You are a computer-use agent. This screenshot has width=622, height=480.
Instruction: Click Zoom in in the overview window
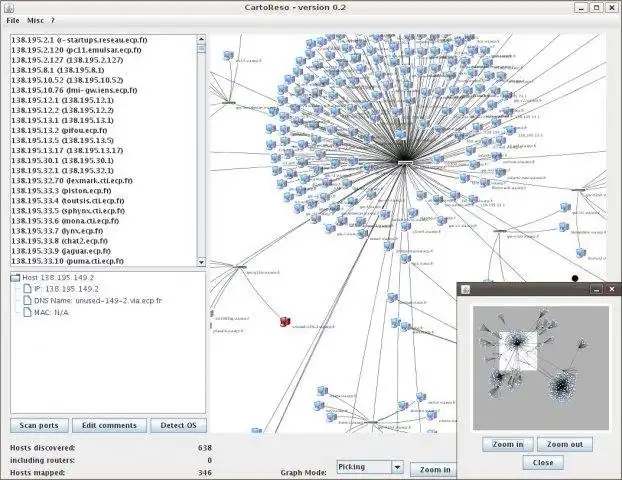click(x=508, y=444)
